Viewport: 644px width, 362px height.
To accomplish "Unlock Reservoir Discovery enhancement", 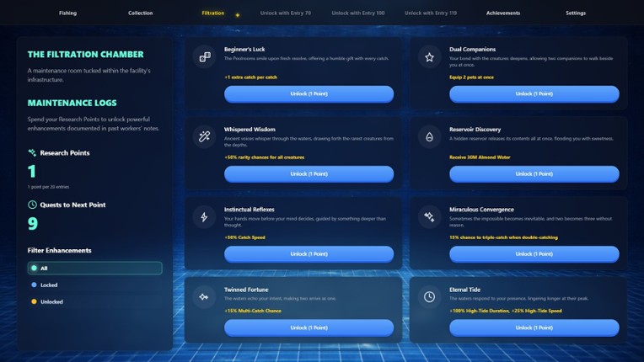I will (x=534, y=173).
